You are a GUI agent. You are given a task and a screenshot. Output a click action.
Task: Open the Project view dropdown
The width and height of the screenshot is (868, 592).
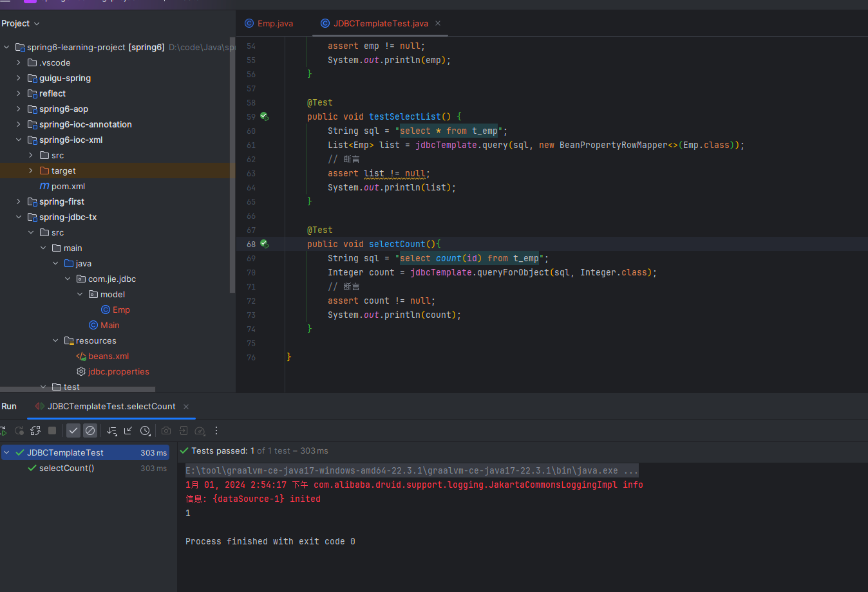(21, 23)
